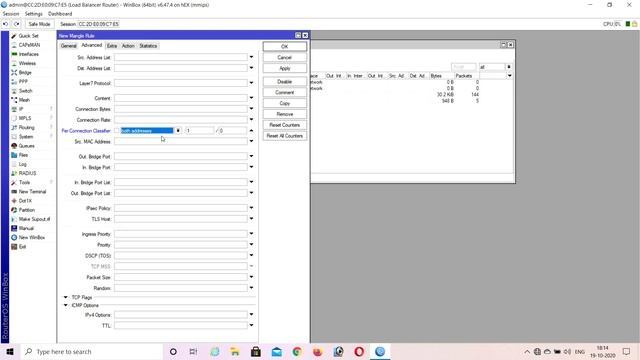Open the Tools sidebar menu
The height and width of the screenshot is (360, 640).
(x=24, y=182)
